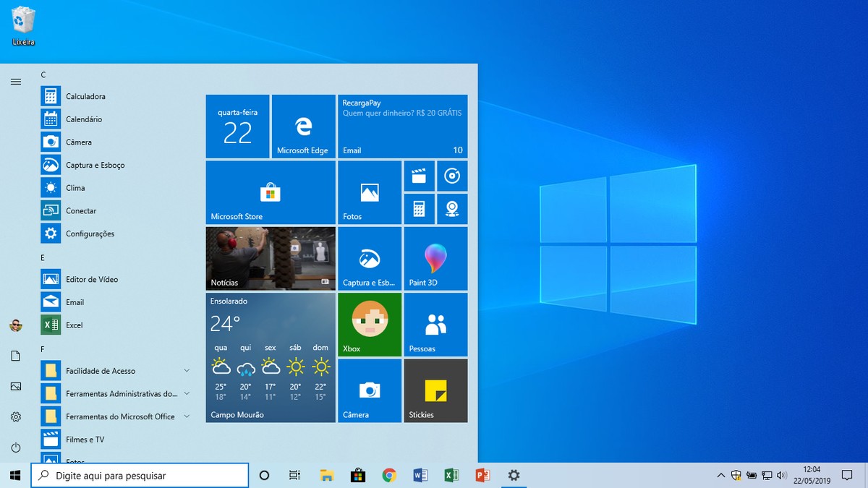
Task: Launch Google Chrome from the taskbar
Action: coord(389,475)
